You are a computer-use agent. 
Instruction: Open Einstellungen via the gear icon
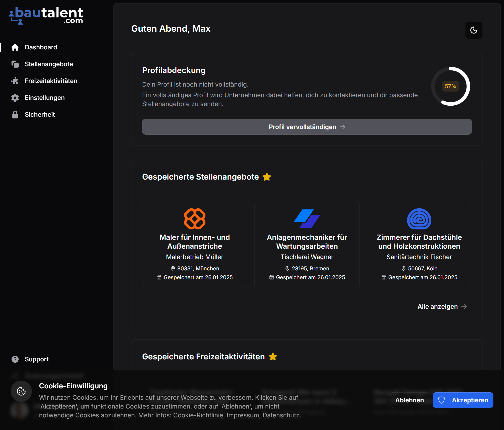pyautogui.click(x=15, y=98)
